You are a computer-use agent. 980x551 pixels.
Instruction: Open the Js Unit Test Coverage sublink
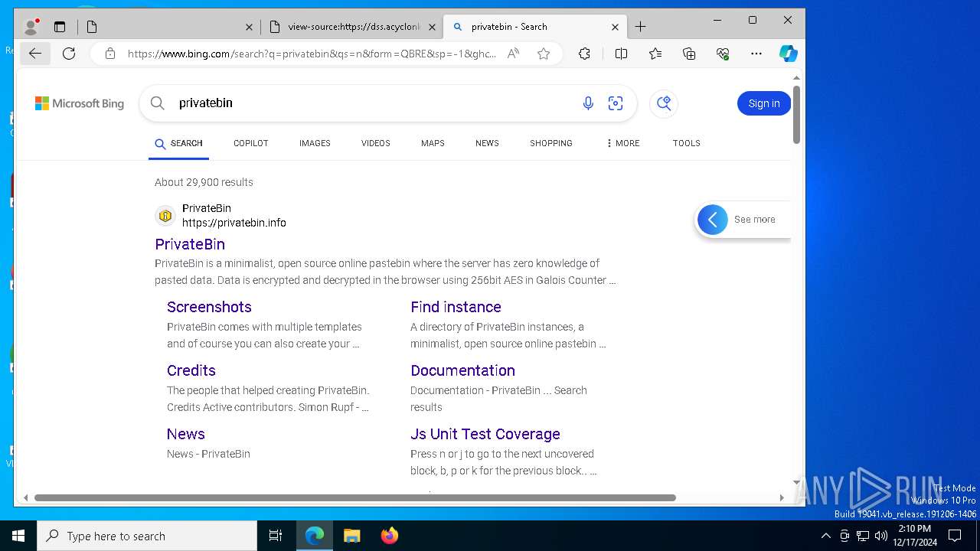(485, 434)
